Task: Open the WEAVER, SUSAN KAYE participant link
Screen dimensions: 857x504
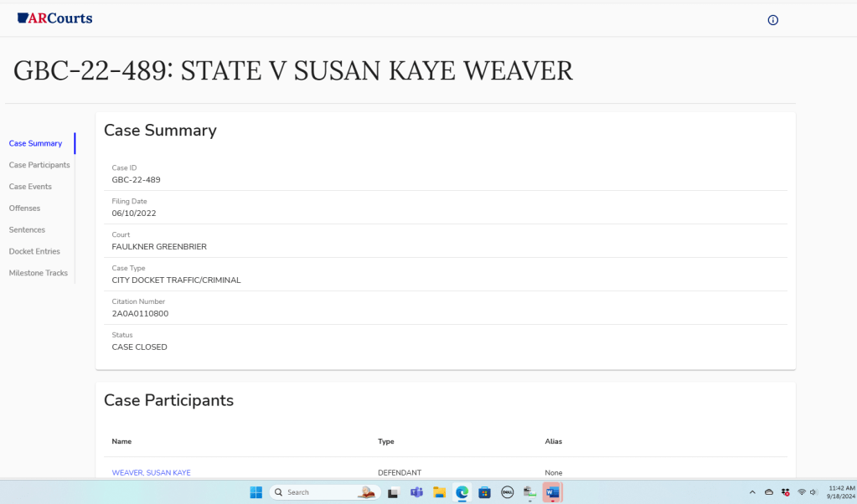Action: click(152, 473)
